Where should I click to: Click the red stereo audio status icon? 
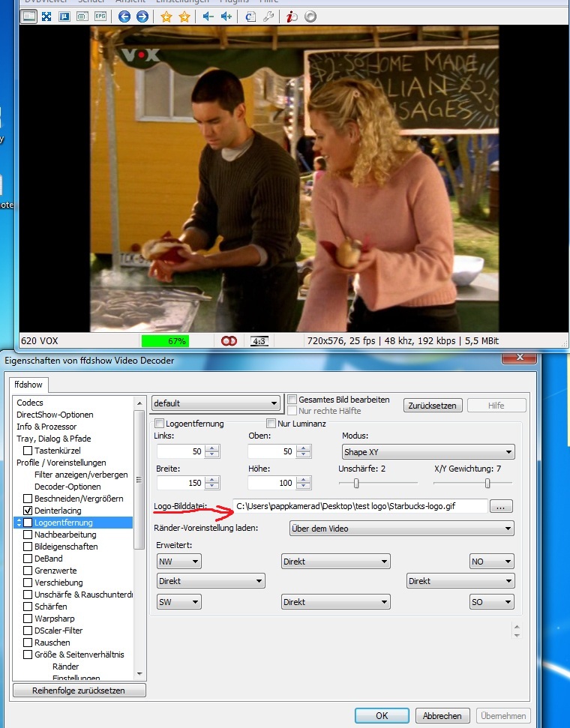(x=229, y=341)
